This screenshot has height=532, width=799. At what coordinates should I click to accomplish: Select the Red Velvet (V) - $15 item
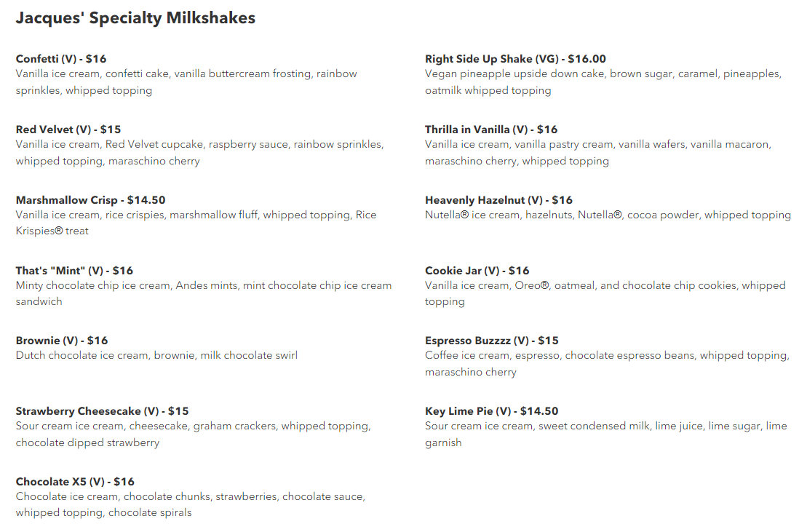pyautogui.click(x=68, y=130)
